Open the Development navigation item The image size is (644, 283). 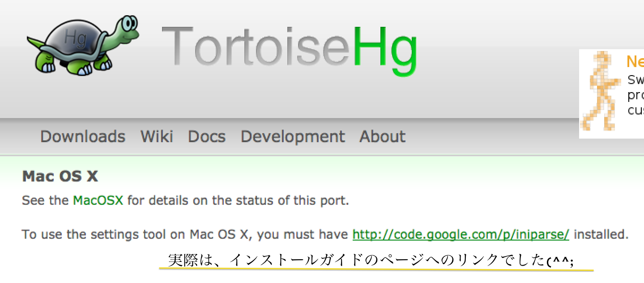point(293,136)
